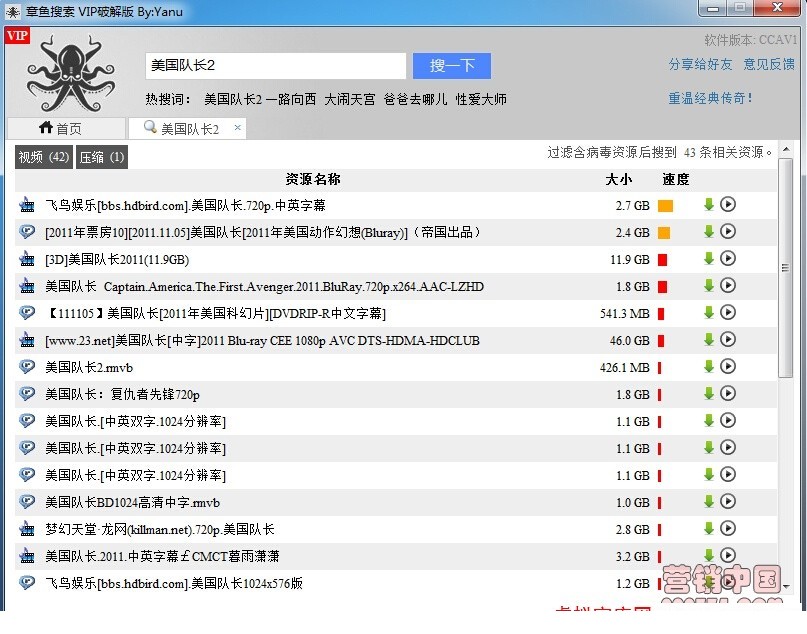The width and height of the screenshot is (807, 634).
Task: Focus the search input field
Action: click(x=276, y=66)
